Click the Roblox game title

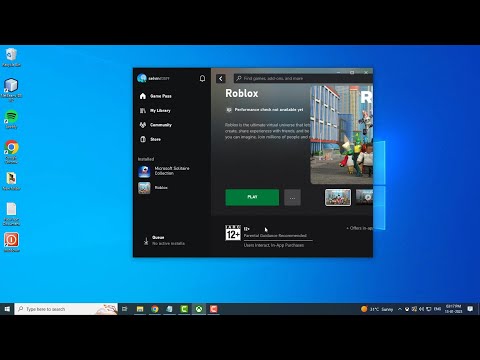[x=242, y=93]
